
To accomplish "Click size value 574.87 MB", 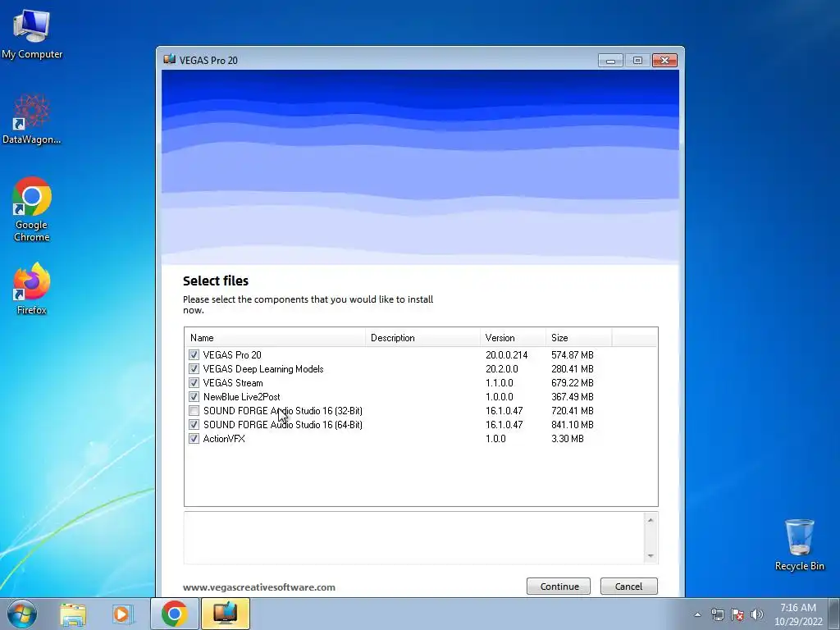I will point(572,355).
